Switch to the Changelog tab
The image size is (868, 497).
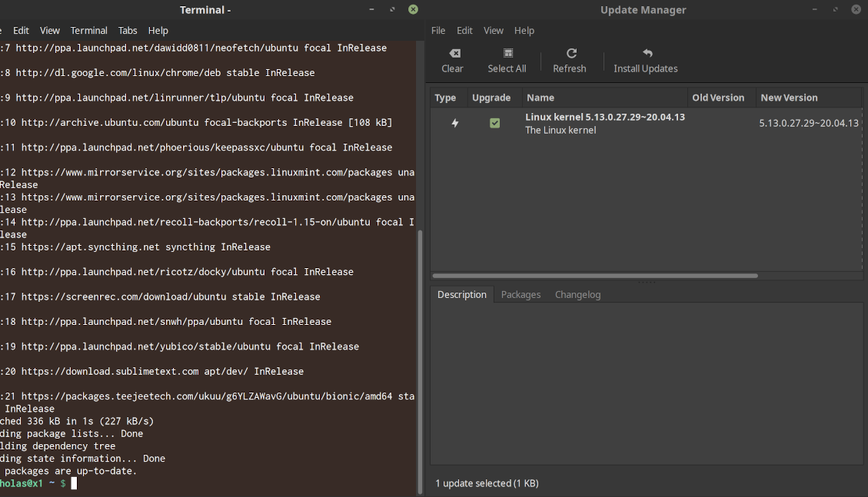tap(577, 294)
